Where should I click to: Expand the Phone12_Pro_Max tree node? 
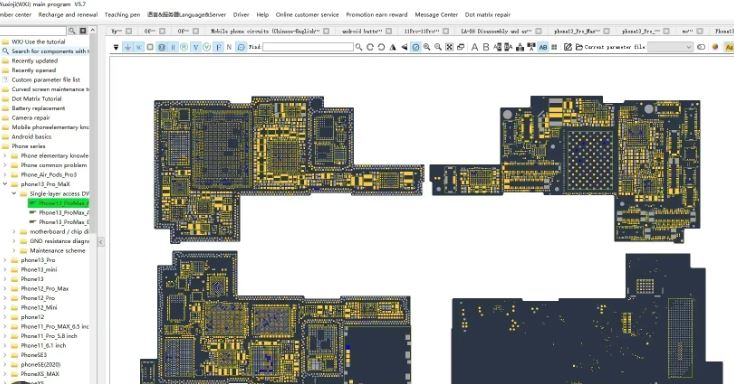(5, 288)
